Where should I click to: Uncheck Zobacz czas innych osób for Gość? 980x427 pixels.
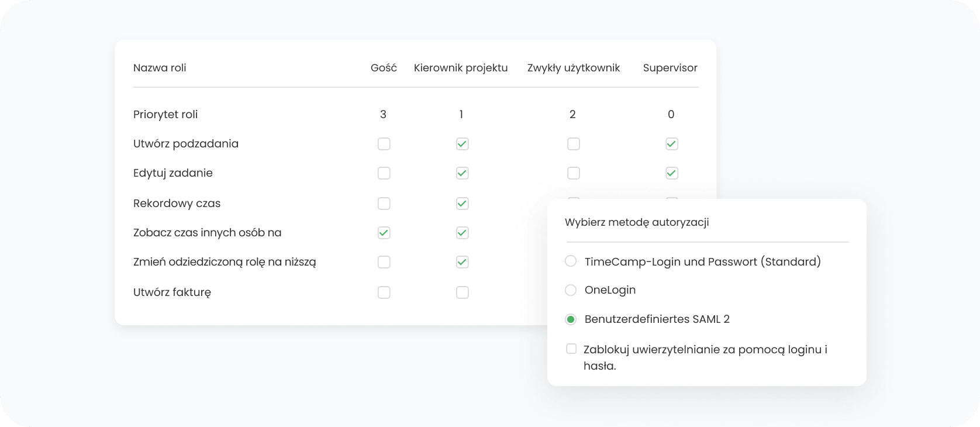point(384,233)
